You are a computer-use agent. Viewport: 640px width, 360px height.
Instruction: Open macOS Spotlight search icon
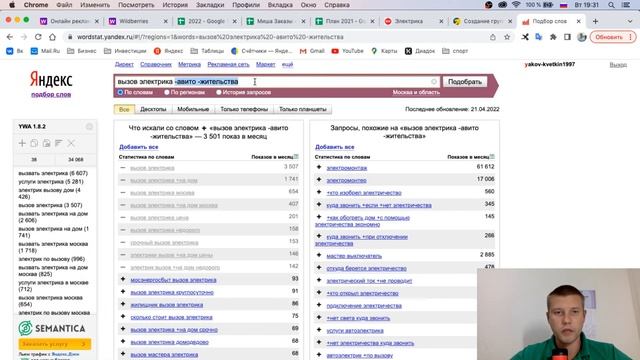[611, 5]
